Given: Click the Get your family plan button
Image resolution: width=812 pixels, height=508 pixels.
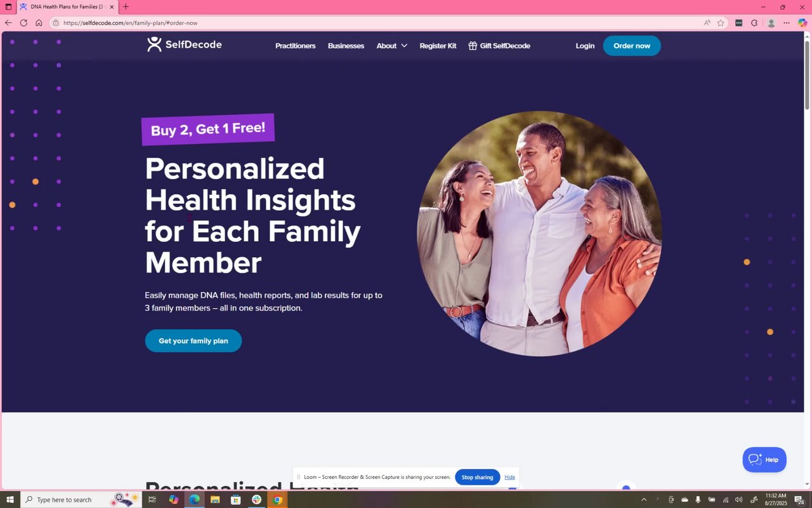Looking at the screenshot, I should coord(193,341).
